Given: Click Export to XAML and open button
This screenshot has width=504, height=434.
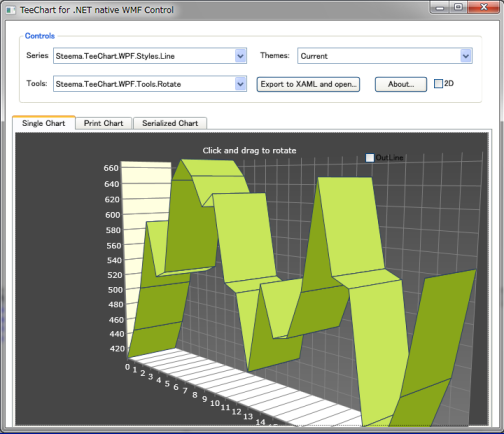Looking at the screenshot, I should coord(308,84).
